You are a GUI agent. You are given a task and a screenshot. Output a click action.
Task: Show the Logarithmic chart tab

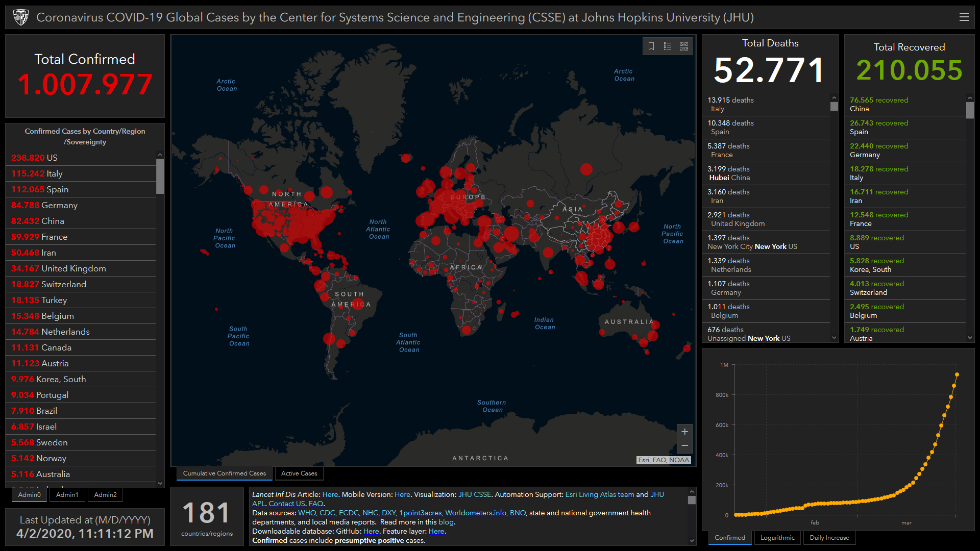[777, 538]
